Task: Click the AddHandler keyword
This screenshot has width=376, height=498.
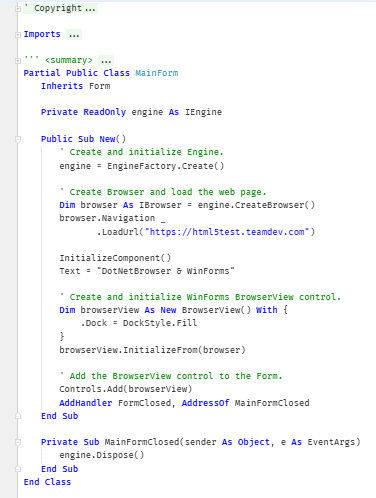Action: (x=86, y=403)
